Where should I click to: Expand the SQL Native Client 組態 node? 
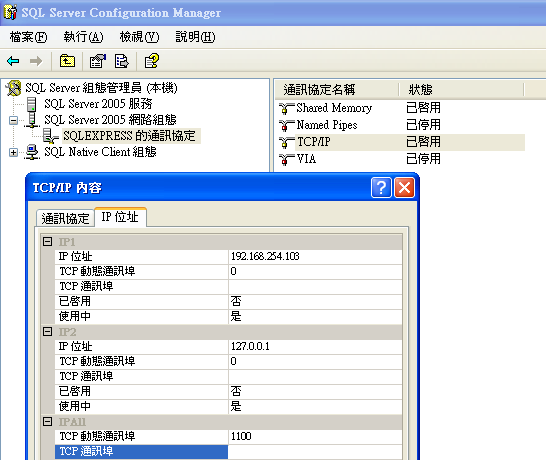[x=13, y=153]
